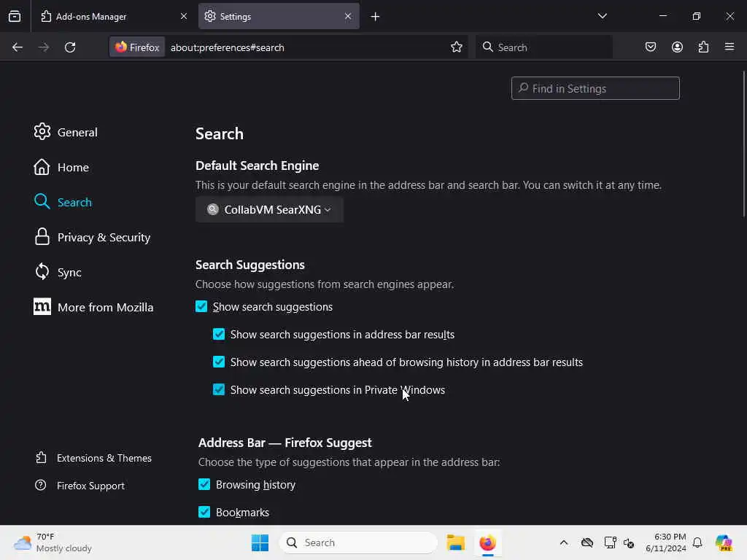Toggle suggestions ahead of browsing history
Image resolution: width=747 pixels, height=560 pixels.
219,362
